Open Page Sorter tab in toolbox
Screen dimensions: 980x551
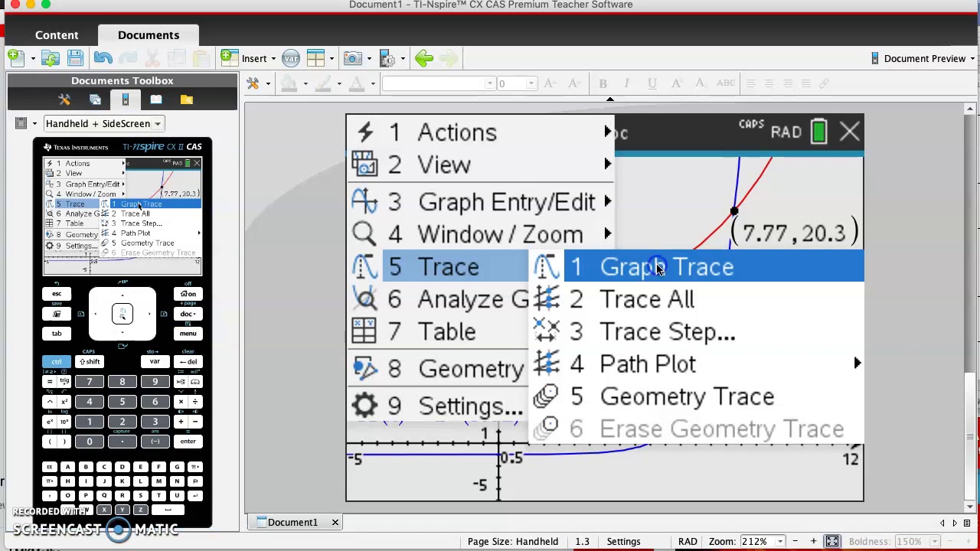(95, 99)
